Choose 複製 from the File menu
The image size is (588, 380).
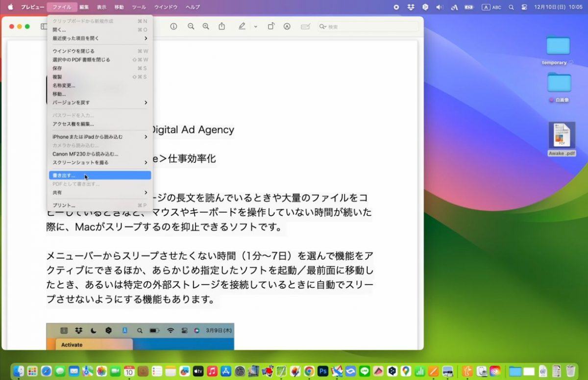[100, 77]
